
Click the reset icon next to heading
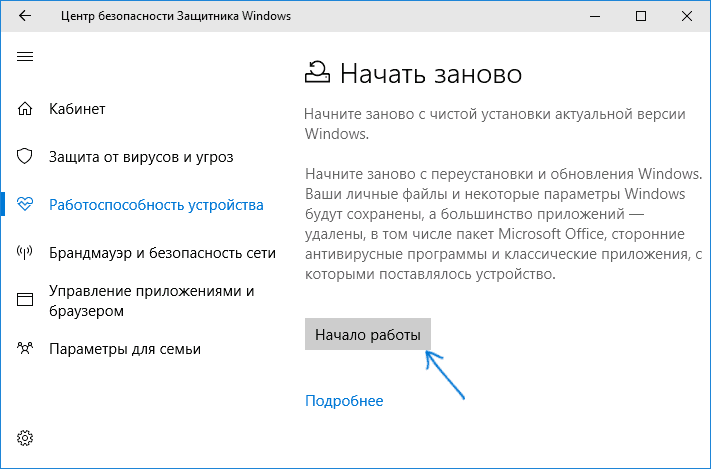(317, 72)
